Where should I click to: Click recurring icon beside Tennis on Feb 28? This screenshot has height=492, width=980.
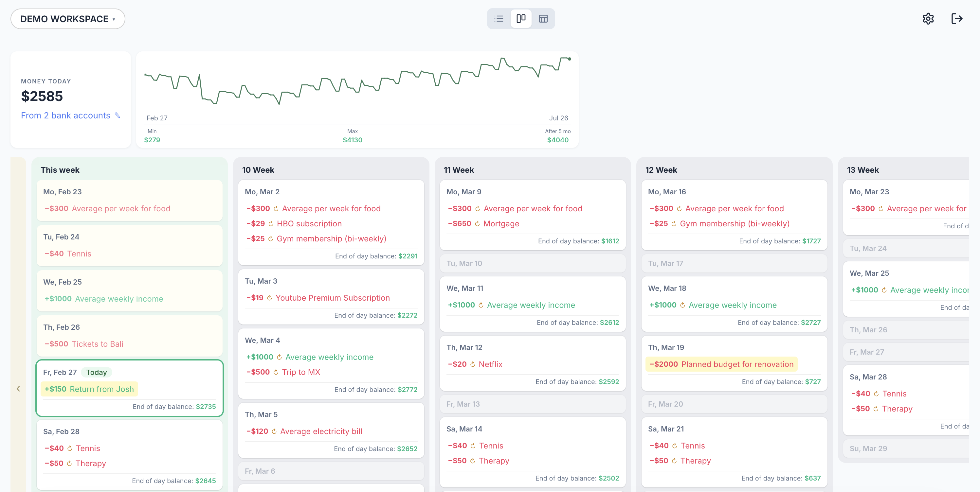(70, 448)
